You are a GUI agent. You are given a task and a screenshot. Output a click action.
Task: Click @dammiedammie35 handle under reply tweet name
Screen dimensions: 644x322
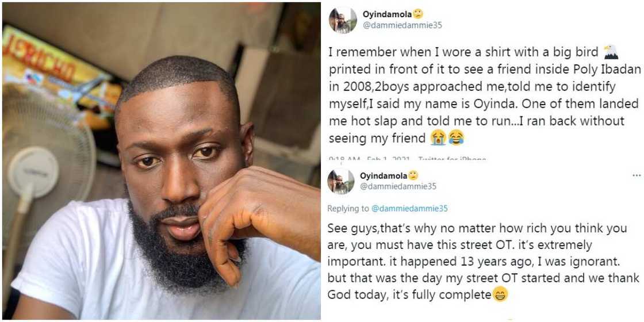coord(398,186)
